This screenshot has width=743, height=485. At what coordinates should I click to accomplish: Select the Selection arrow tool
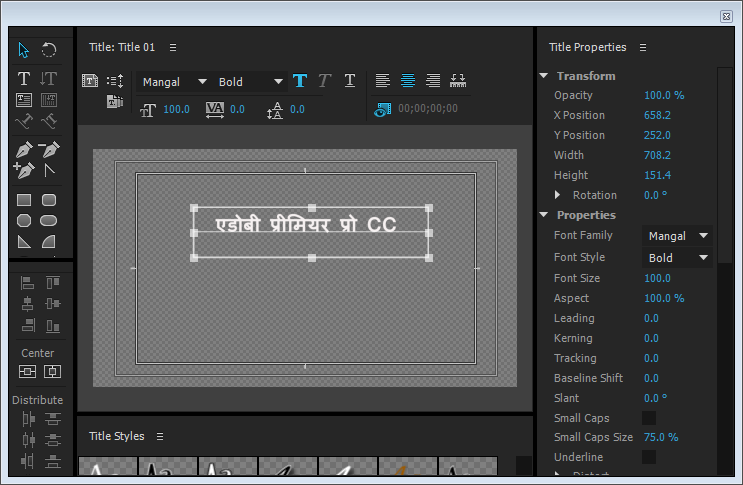[24, 50]
